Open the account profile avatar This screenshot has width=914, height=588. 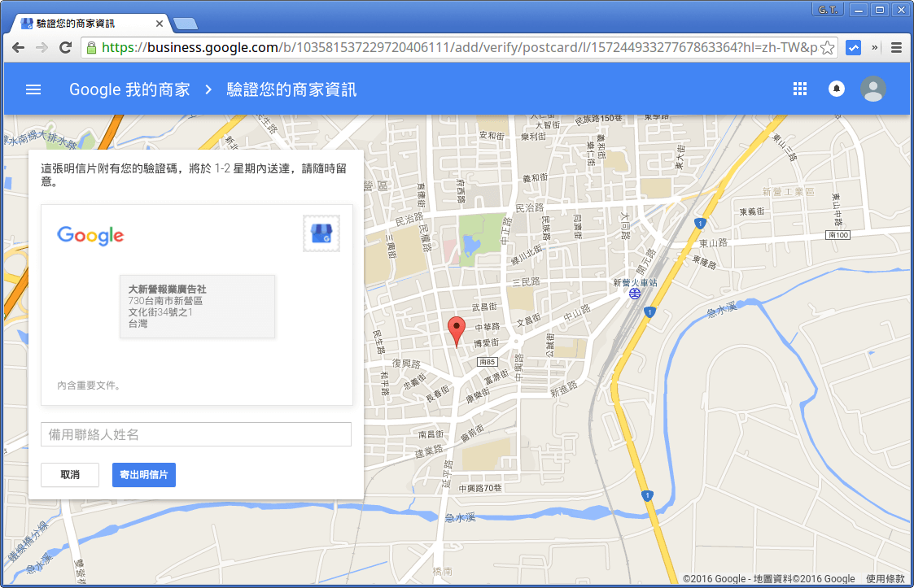[x=873, y=89]
